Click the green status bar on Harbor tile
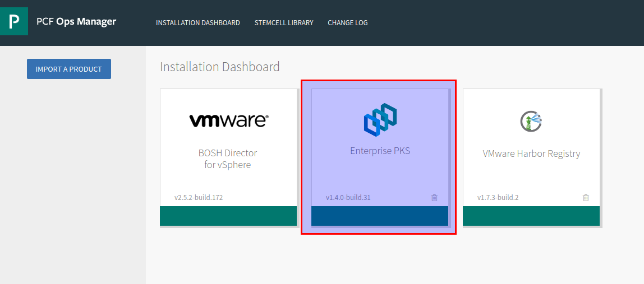 pyautogui.click(x=531, y=216)
